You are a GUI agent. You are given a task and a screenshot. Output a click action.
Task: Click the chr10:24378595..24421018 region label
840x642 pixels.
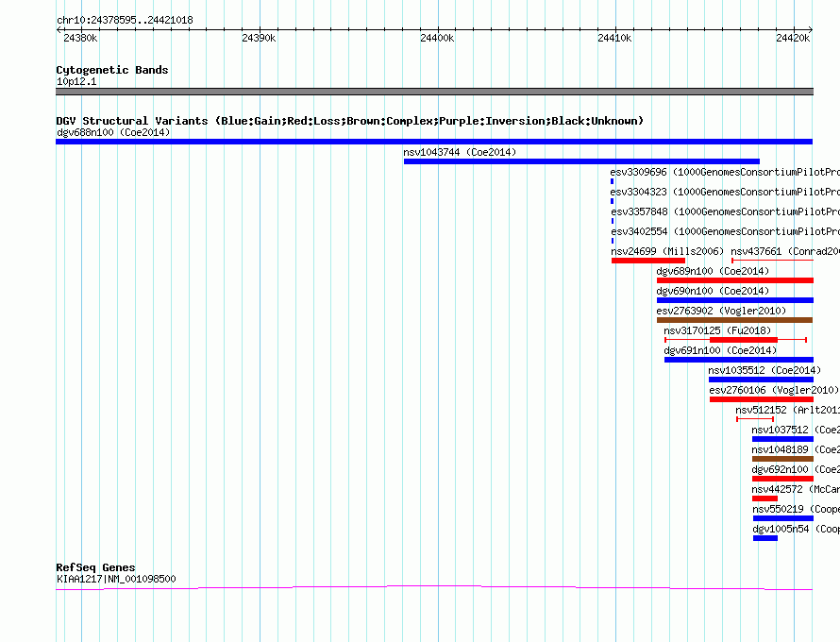coord(125,21)
